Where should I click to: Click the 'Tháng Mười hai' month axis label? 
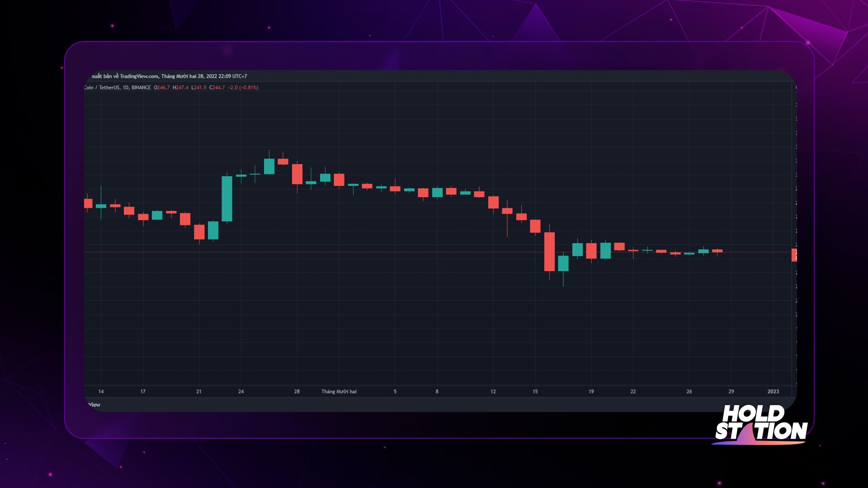tap(339, 392)
